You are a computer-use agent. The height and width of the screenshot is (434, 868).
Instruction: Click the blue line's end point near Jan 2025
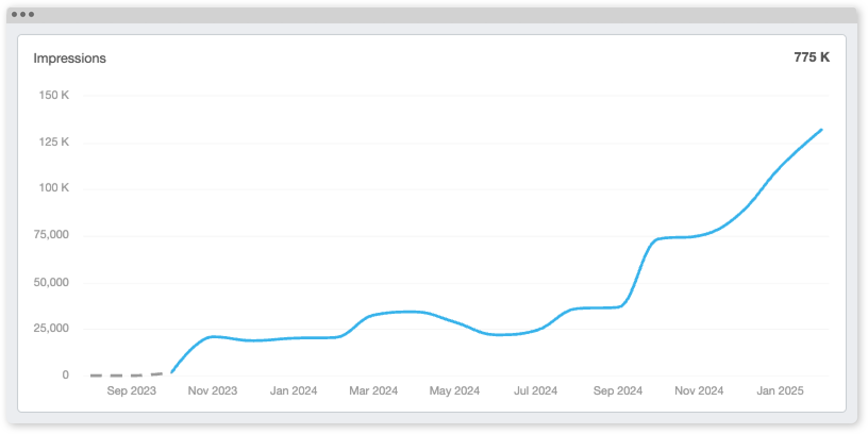(821, 130)
